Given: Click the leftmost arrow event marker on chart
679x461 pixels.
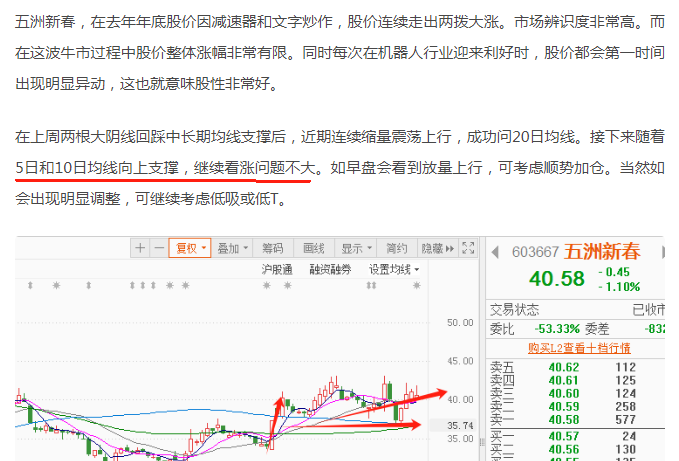Looking at the screenshot, I should click(30, 285).
